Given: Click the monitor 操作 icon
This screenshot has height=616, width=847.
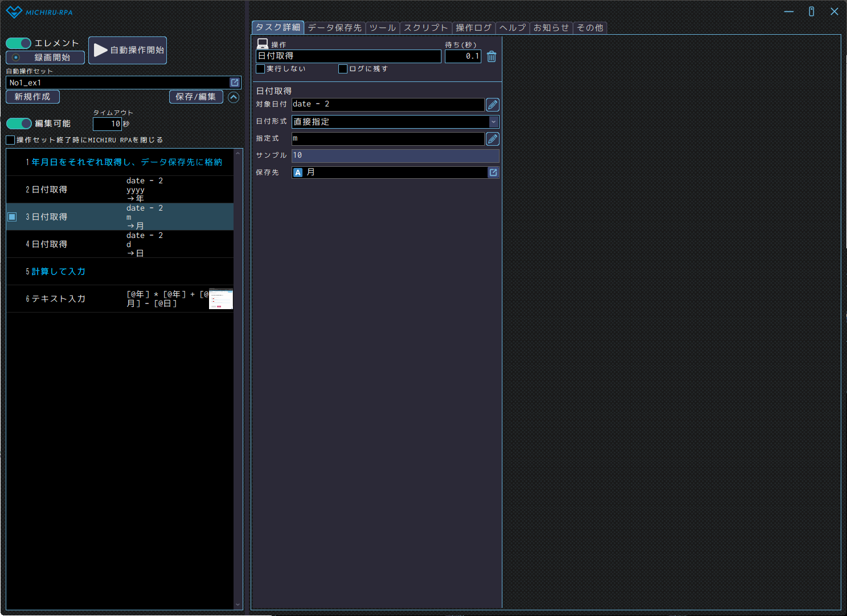Looking at the screenshot, I should click(x=263, y=44).
